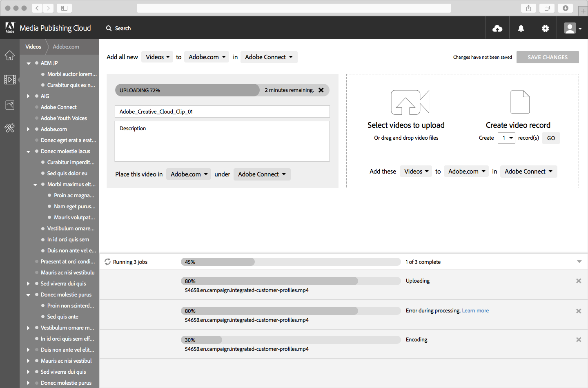Screen dimensions: 588x388
Task: Click the 45% overall jobs progress bar
Action: pyautogui.click(x=291, y=262)
